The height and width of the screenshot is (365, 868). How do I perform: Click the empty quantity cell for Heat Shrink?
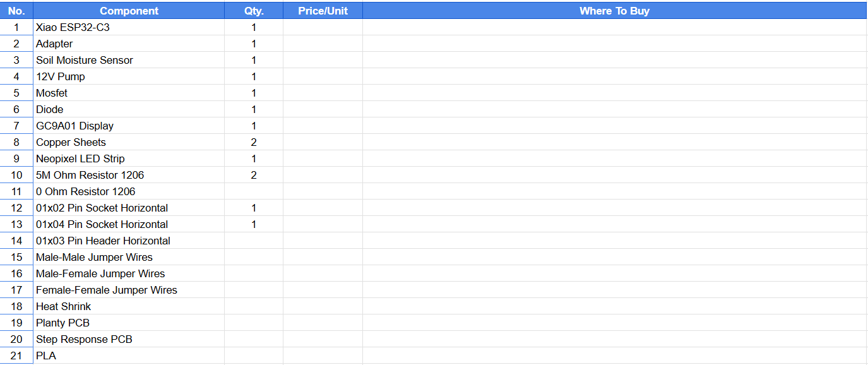click(x=254, y=306)
